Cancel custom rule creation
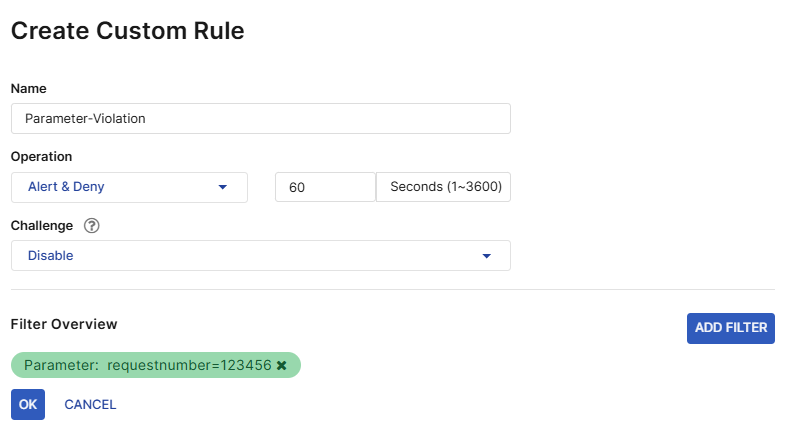The height and width of the screenshot is (435, 790). click(90, 405)
